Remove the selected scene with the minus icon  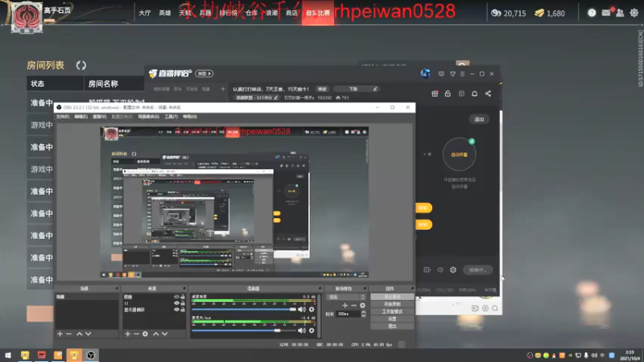[x=69, y=334]
